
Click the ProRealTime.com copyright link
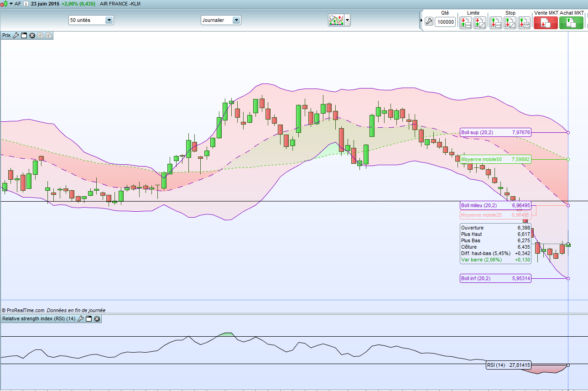23,310
